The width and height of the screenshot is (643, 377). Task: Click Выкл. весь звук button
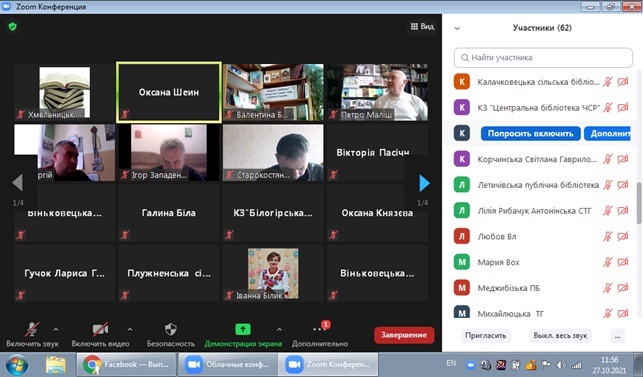tap(560, 336)
